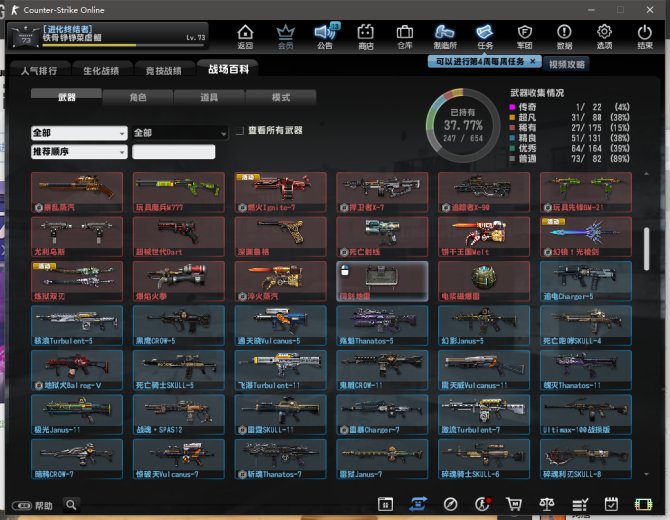The height and width of the screenshot is (520, 670).
Task: Switch to the 竞技战绩 tab
Action: click(x=164, y=71)
